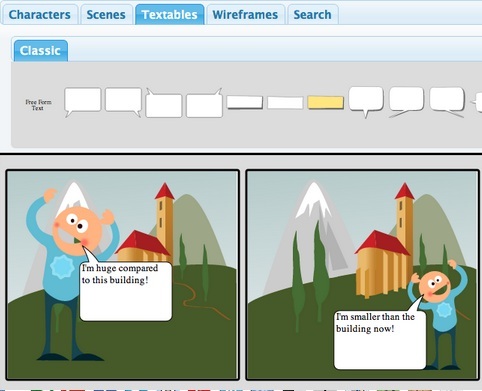The width and height of the screenshot is (482, 391).
Task: Click the 'I'm huge compared' speech bubble
Action: pos(126,291)
